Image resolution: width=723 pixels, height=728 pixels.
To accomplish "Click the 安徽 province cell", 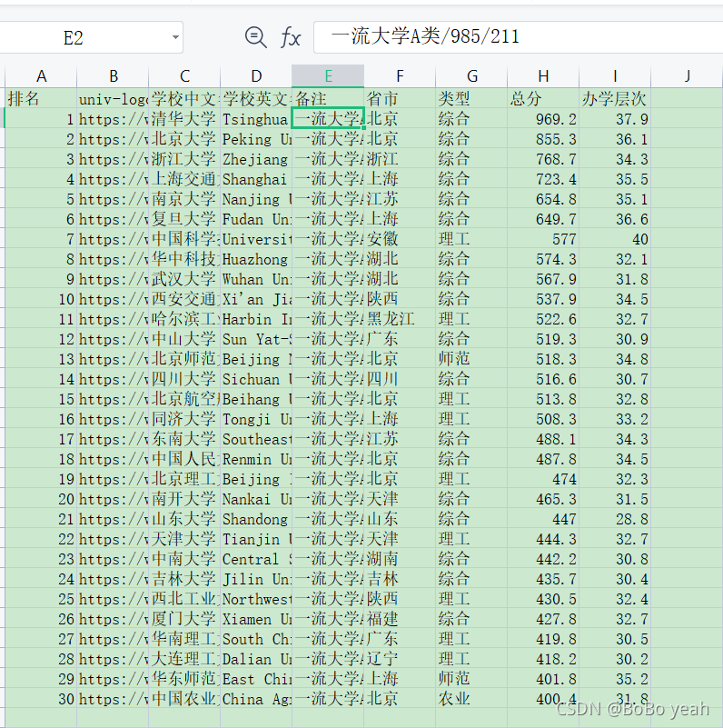I will pos(400,239).
